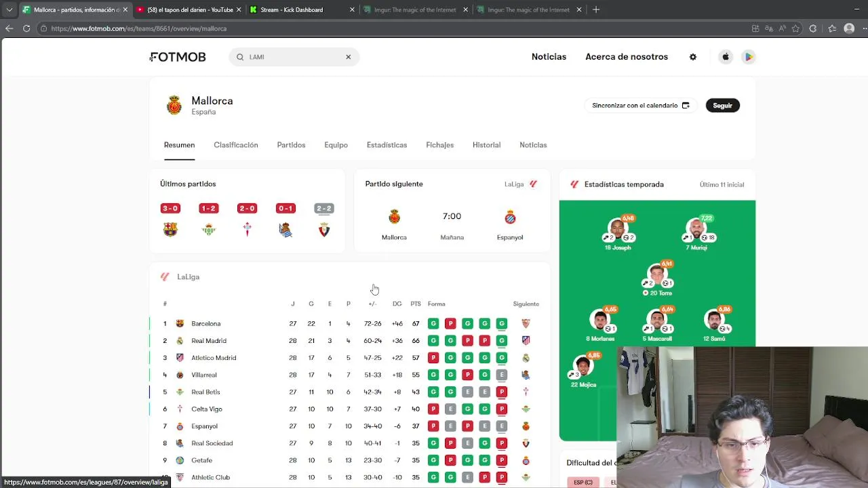Select player 18 Joseph on the pitch
Viewport: 868px width, 488px height.
click(x=618, y=234)
